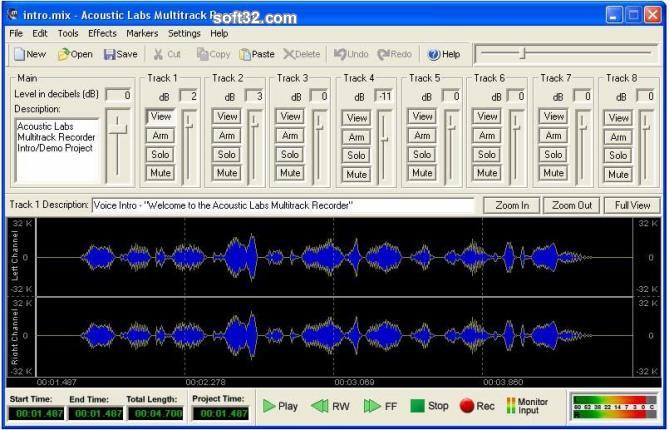Viewport: 669px width, 430px height.
Task: Arm Track 8 for recording
Action: tap(618, 137)
